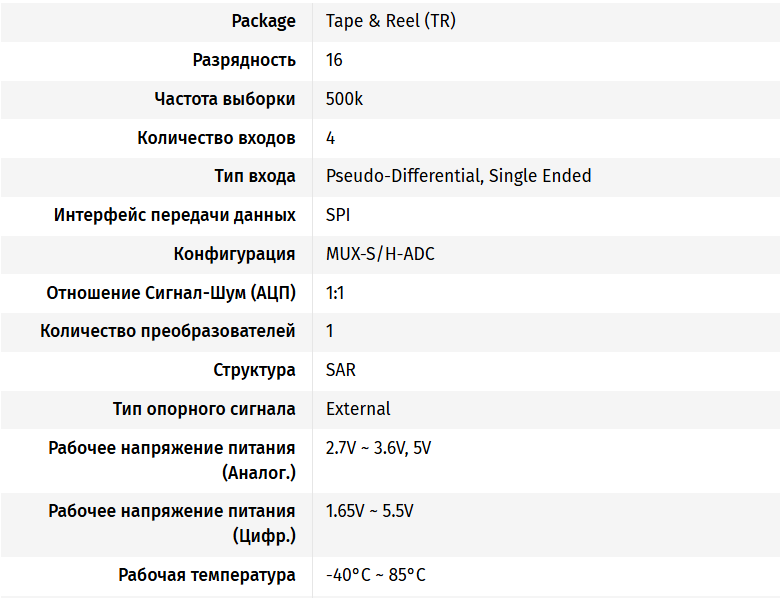Click the "Package" row label
This screenshot has height=598, width=780.
point(263,21)
